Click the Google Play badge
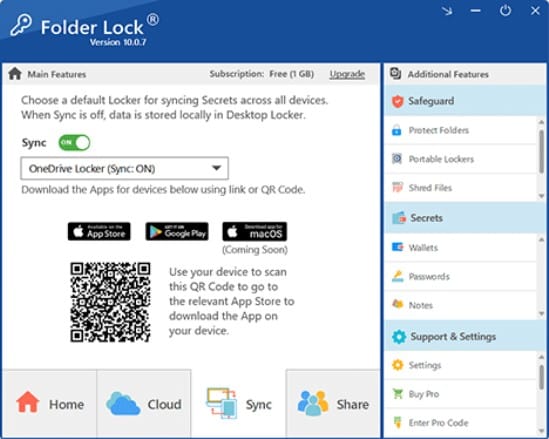The width and height of the screenshot is (549, 439). (177, 231)
